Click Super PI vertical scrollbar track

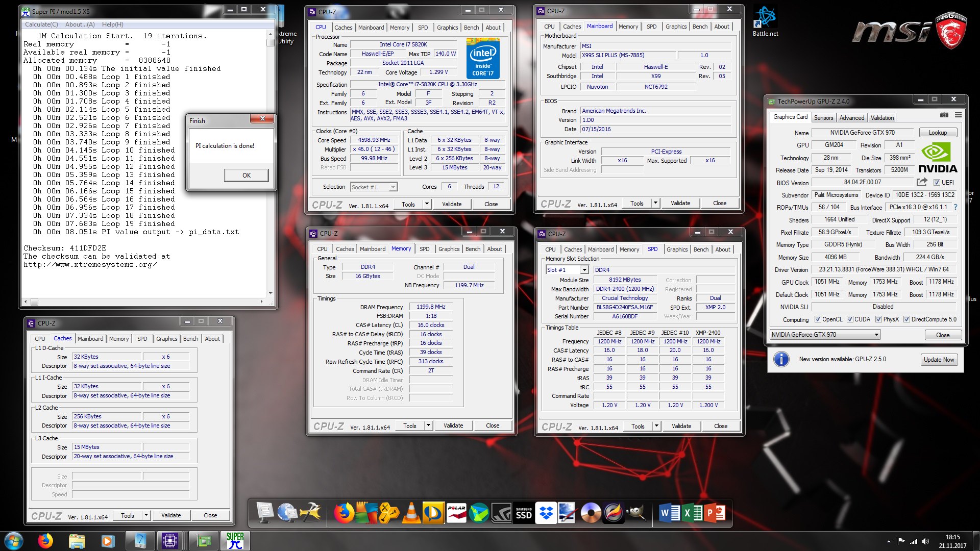tap(271, 168)
